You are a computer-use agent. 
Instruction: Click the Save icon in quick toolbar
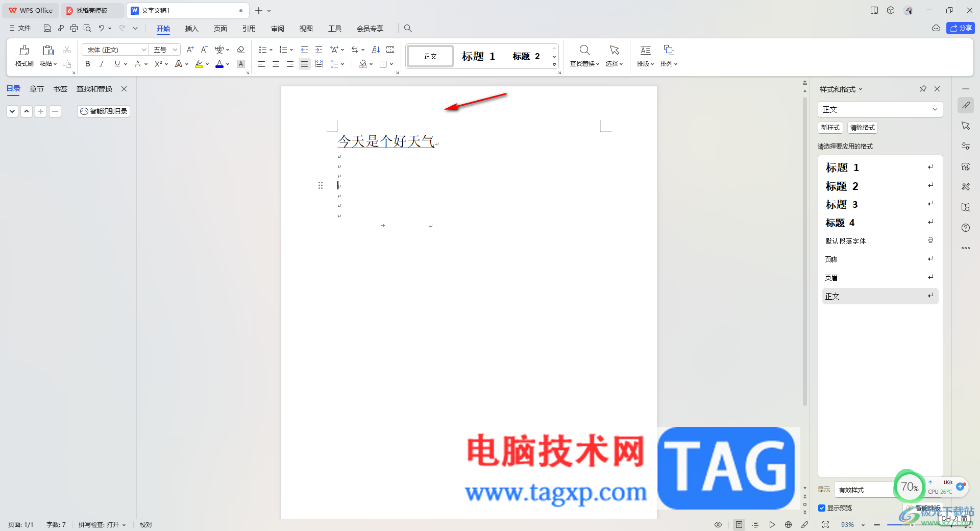(x=47, y=28)
